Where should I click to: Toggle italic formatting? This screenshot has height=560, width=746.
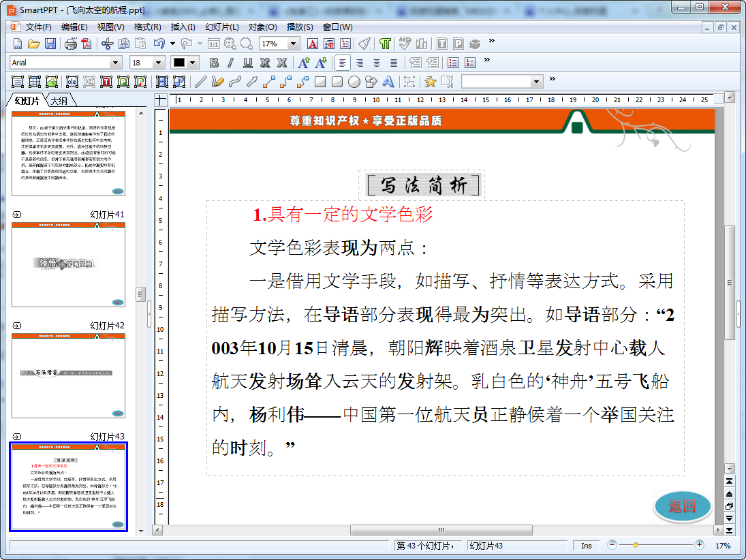231,63
